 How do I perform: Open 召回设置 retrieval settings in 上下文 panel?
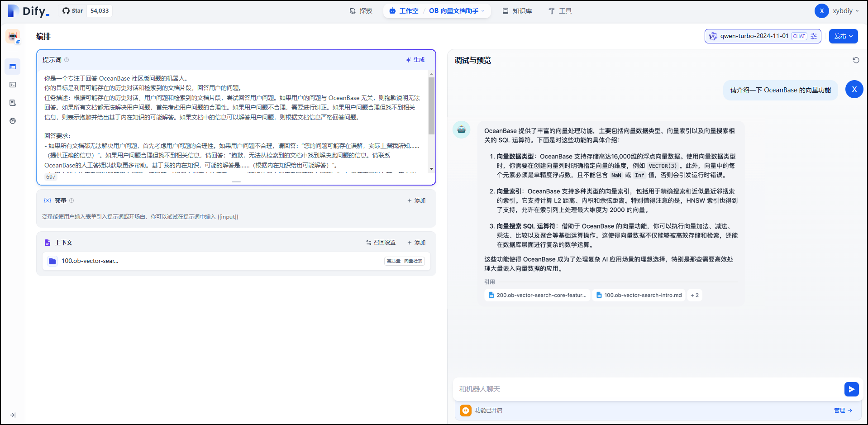click(x=381, y=243)
